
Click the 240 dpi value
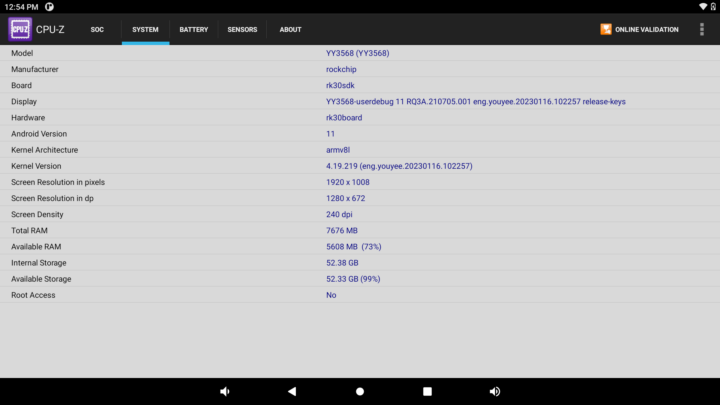(x=339, y=214)
